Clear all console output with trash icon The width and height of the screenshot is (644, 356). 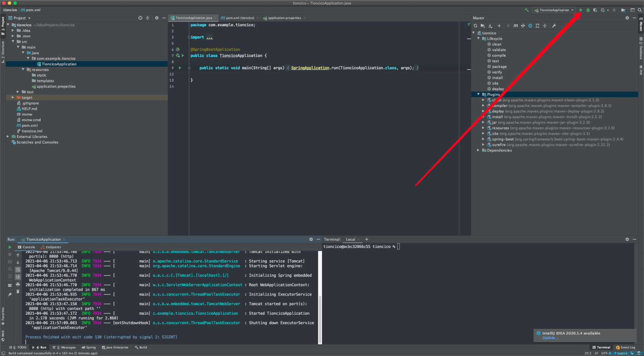18,292
